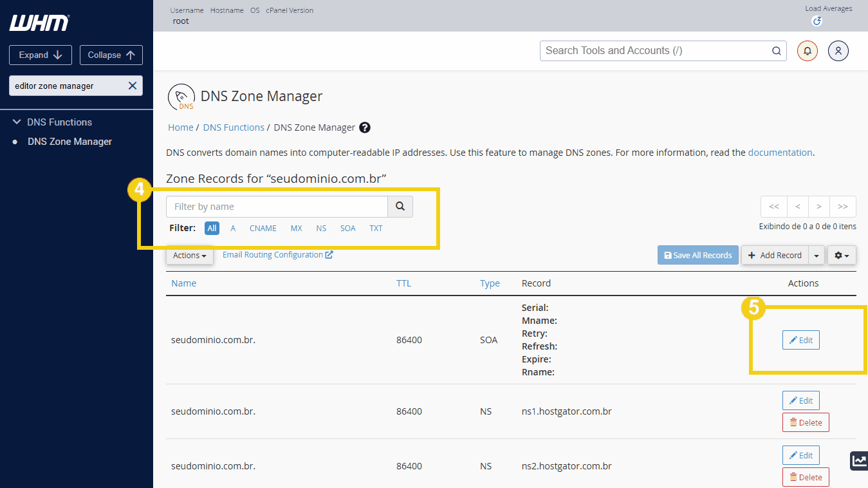
Task: Open the gear settings dropdown
Action: pyautogui.click(x=842, y=256)
